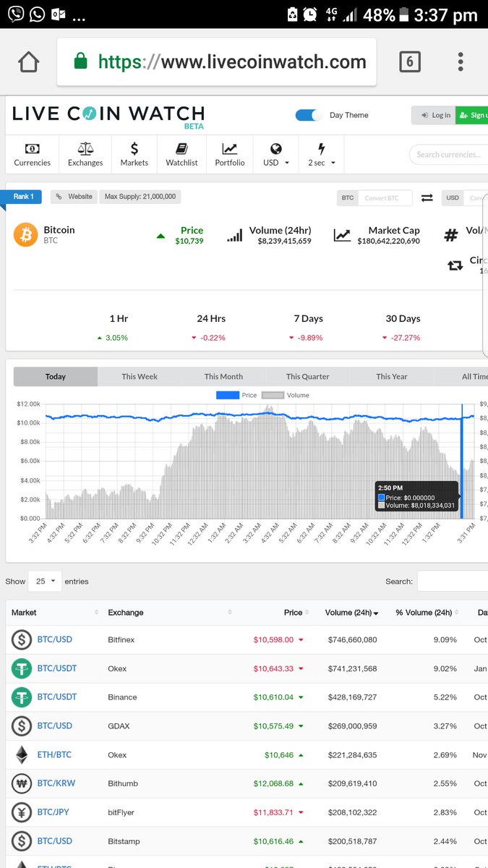Click the Search currencies input field
Image resolution: width=488 pixels, height=868 pixels.
pyautogui.click(x=448, y=155)
